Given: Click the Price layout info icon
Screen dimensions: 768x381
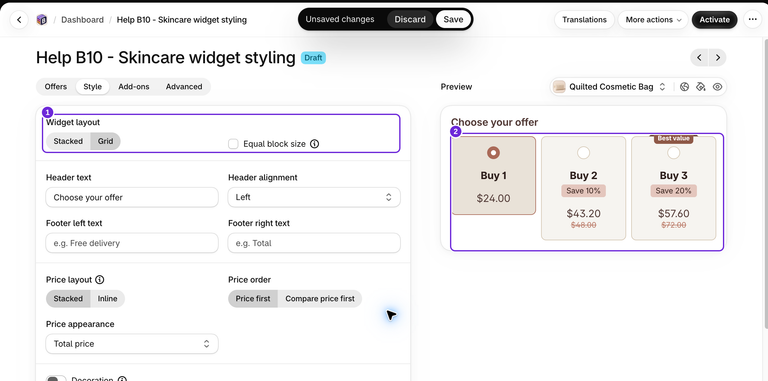Looking at the screenshot, I should 99,280.
